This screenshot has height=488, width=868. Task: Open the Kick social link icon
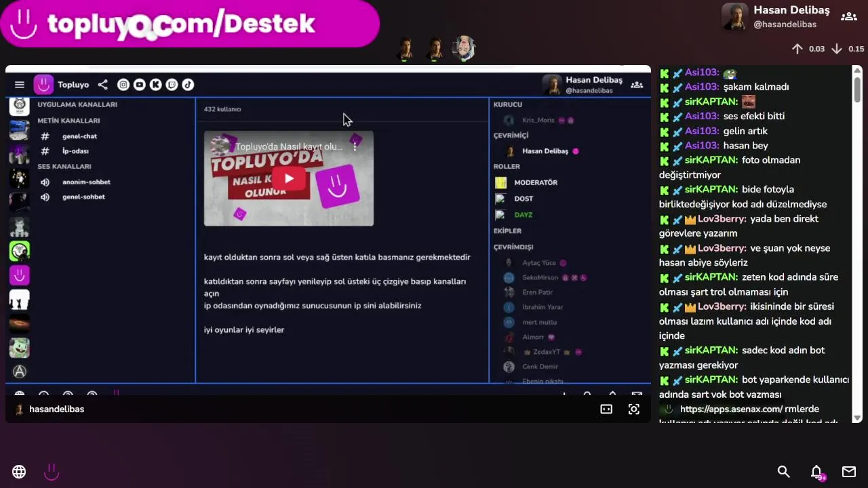coord(156,85)
